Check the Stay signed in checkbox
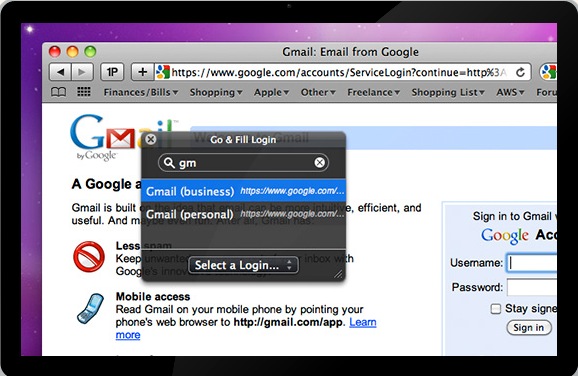This screenshot has width=578, height=376. pyautogui.click(x=496, y=309)
